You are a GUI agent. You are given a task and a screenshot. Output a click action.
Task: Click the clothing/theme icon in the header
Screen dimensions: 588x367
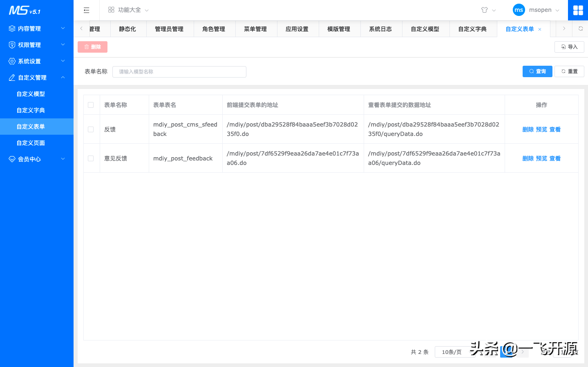pos(485,9)
